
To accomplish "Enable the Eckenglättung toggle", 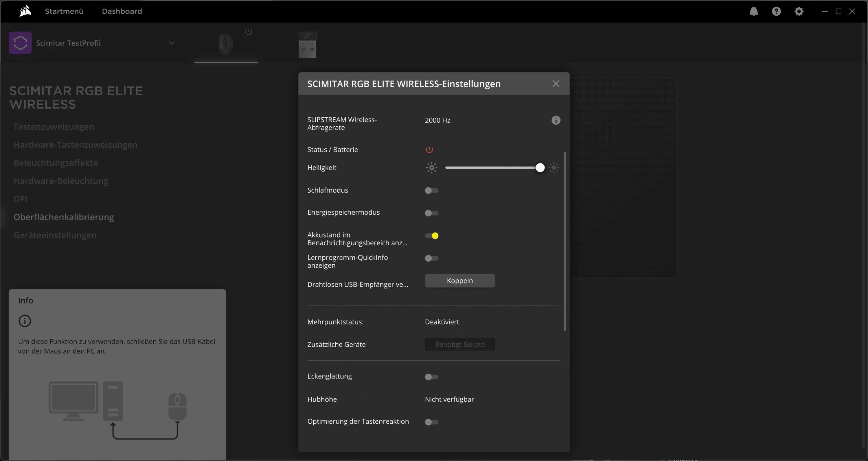I will click(x=431, y=377).
